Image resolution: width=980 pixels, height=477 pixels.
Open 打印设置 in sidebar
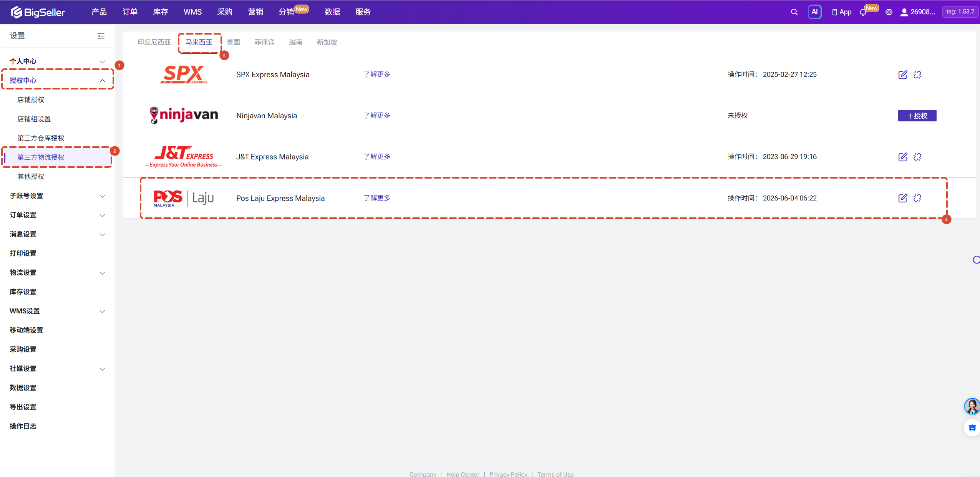coord(23,253)
